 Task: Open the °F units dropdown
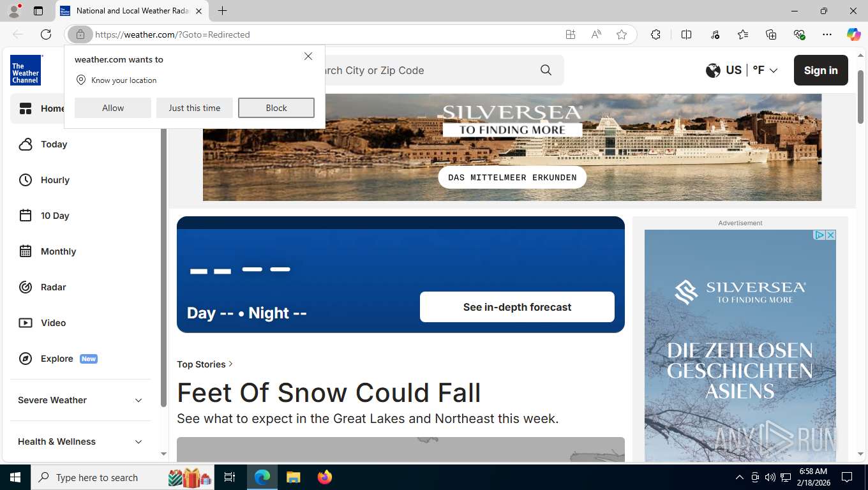click(765, 70)
